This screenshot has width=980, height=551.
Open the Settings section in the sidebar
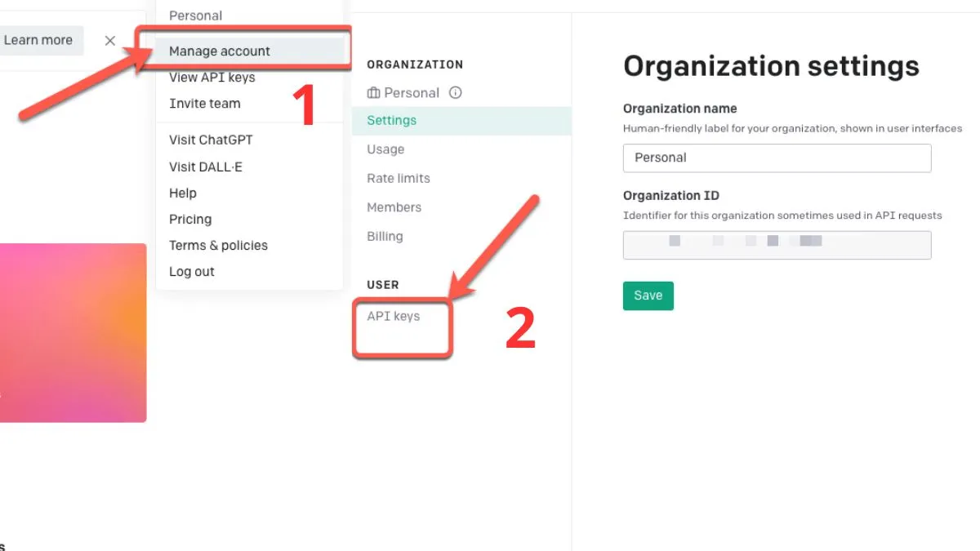391,120
